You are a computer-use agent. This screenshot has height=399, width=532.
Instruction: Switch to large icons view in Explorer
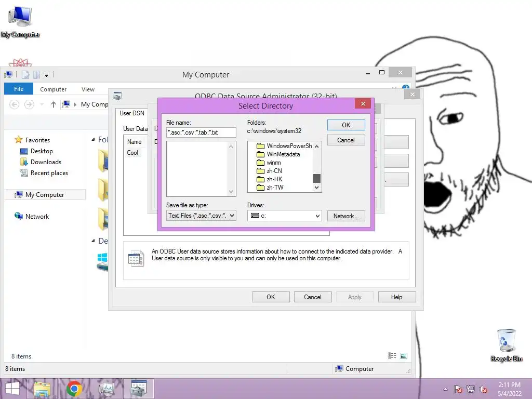coord(403,355)
